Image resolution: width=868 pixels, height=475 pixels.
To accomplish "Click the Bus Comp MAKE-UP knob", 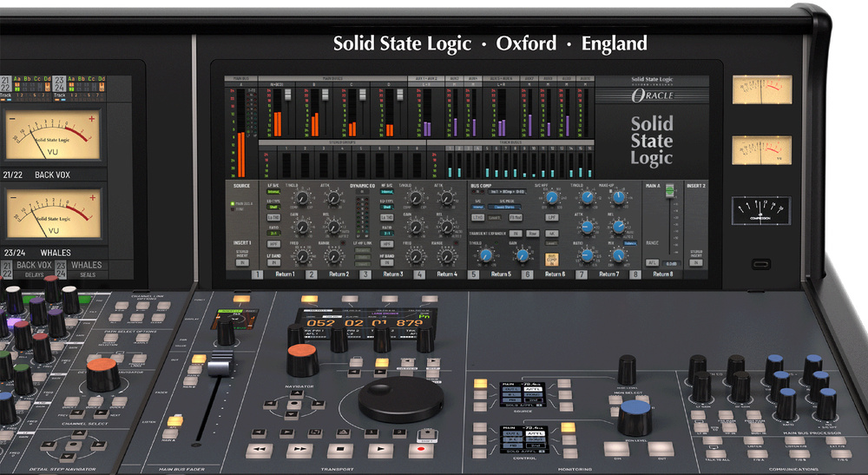I will pos(618,198).
